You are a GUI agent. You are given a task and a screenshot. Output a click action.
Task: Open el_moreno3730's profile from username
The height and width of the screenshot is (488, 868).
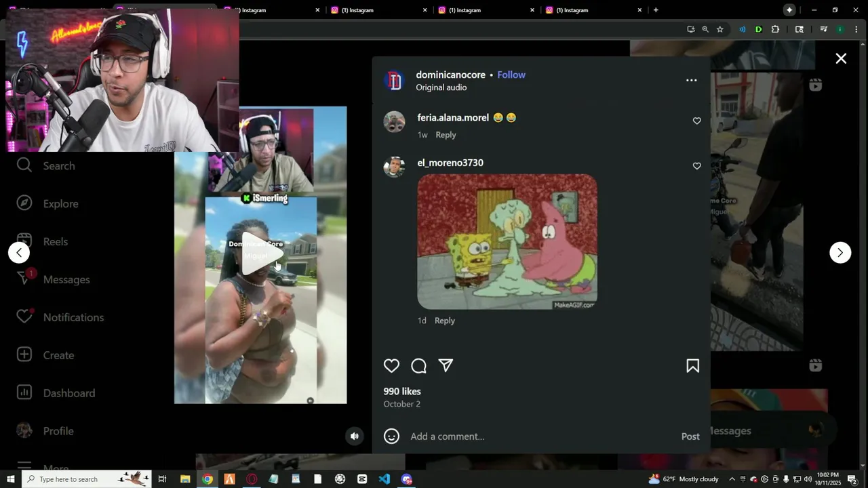click(x=450, y=163)
